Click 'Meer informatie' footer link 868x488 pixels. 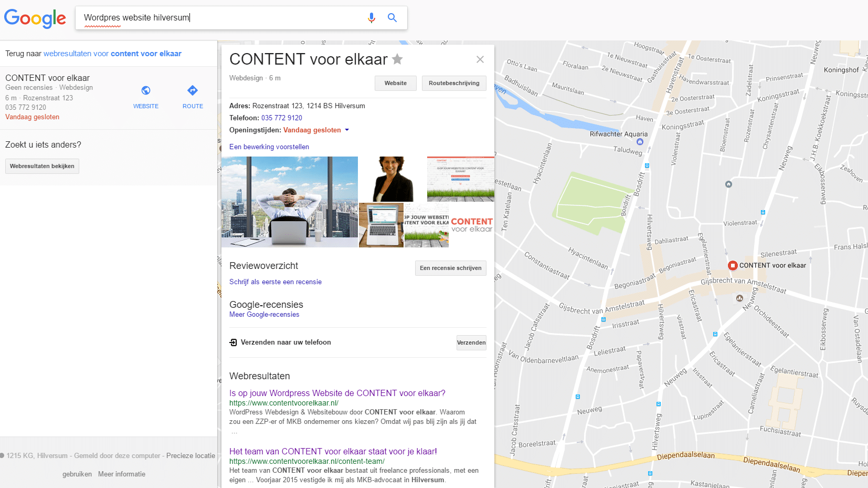(122, 474)
